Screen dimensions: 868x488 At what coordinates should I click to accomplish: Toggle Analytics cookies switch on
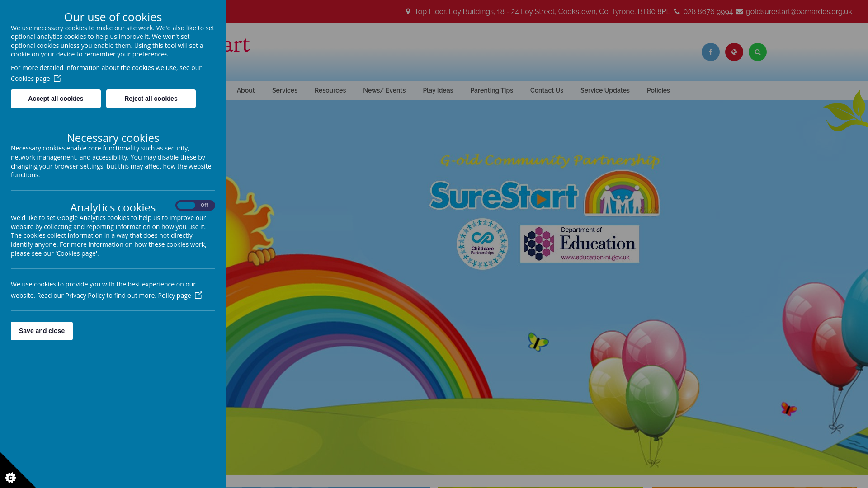[x=195, y=206]
